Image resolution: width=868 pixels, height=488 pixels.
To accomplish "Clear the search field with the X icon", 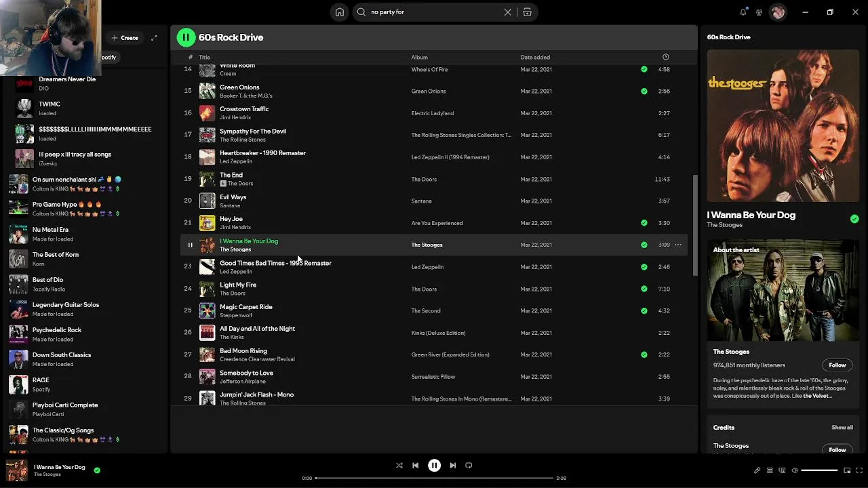I will (508, 12).
